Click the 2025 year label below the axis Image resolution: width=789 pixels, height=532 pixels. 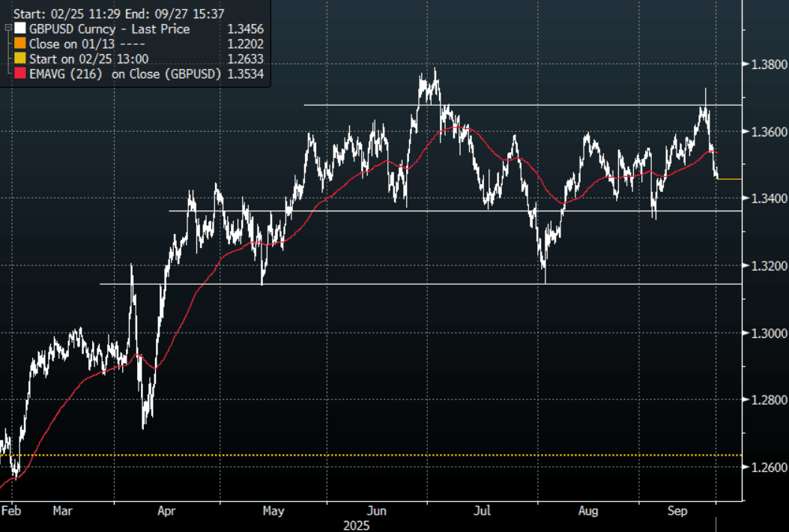pos(357,525)
